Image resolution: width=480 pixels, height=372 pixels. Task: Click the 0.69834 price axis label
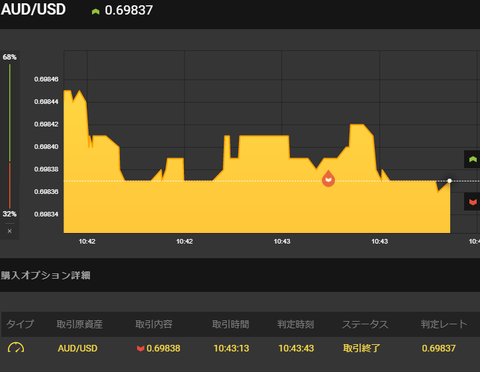tap(46, 214)
